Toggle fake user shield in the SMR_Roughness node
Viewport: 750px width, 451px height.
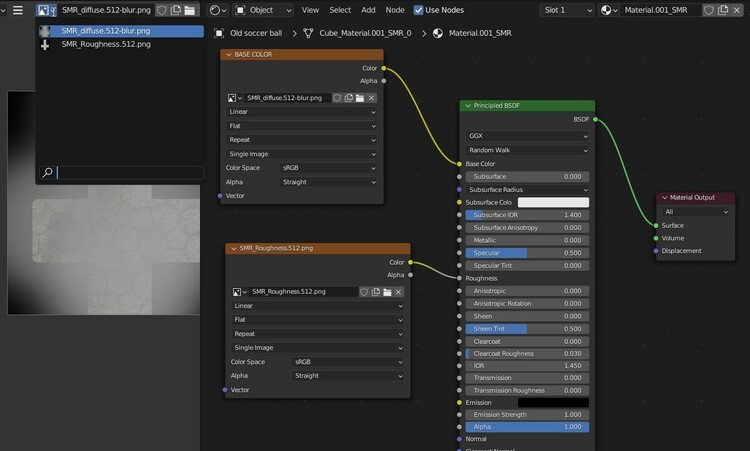click(364, 292)
